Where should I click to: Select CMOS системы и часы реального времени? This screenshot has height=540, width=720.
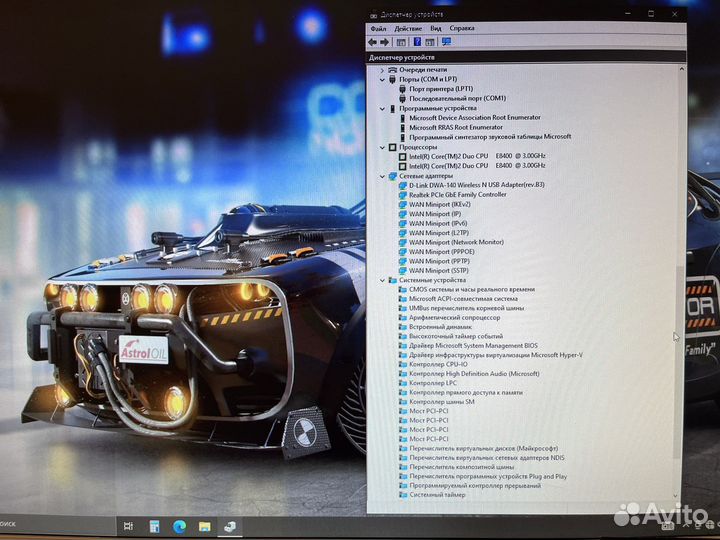(x=472, y=289)
